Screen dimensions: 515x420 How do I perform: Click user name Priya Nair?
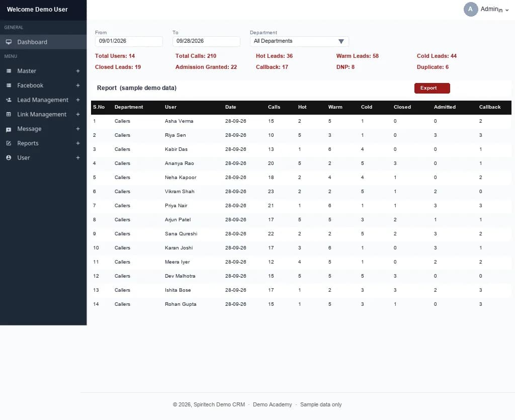176,206
